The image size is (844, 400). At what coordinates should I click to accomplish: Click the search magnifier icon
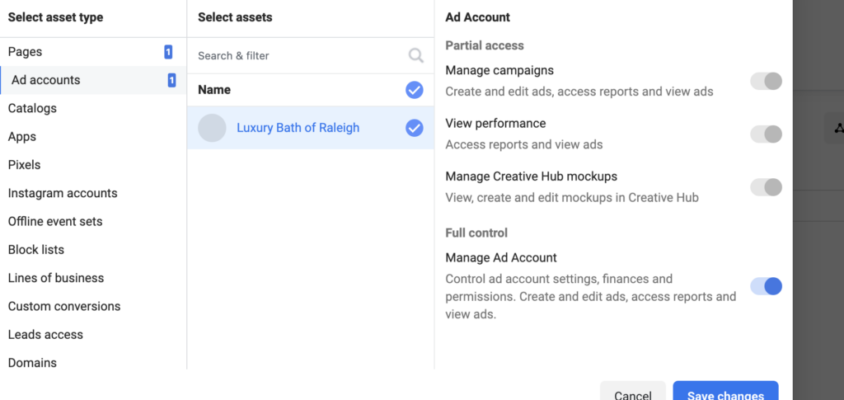pyautogui.click(x=416, y=55)
